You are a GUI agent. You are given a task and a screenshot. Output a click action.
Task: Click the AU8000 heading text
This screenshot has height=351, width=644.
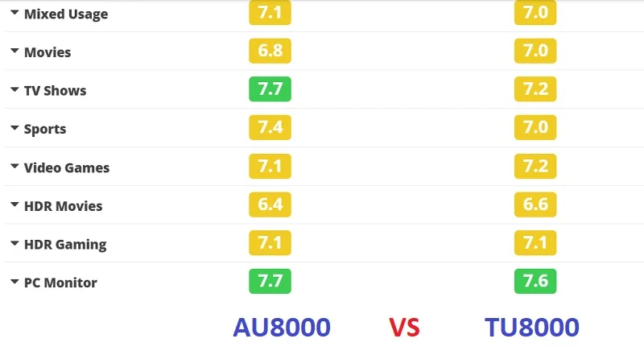282,327
